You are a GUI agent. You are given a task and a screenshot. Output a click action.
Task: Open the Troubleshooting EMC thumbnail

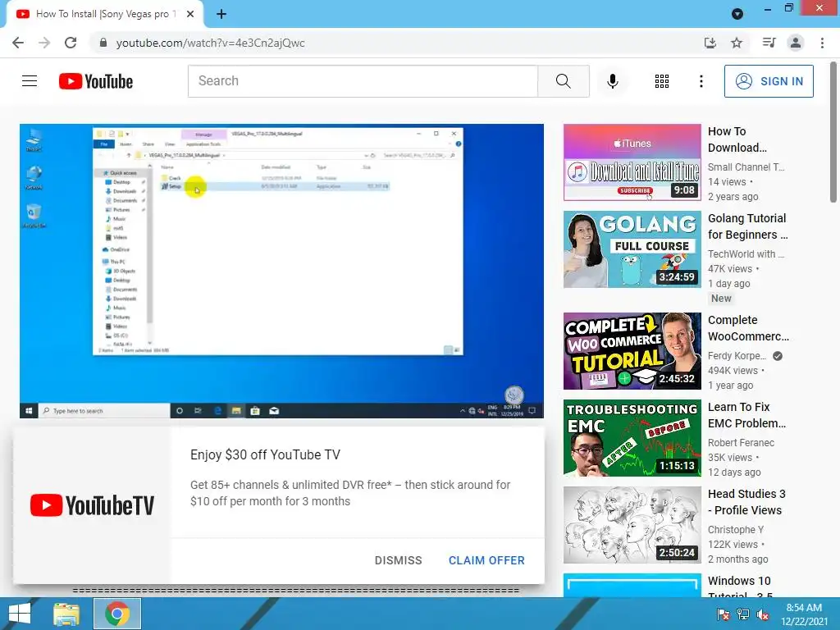pos(632,438)
